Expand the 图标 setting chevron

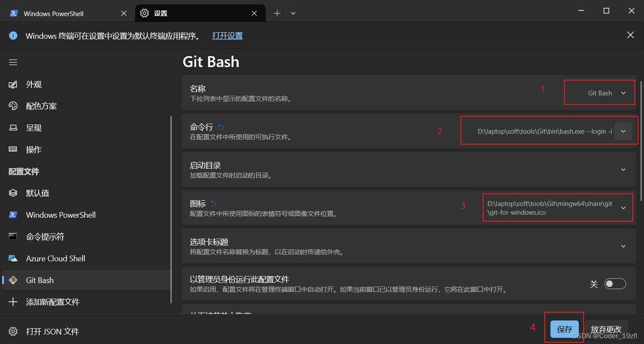(623, 208)
